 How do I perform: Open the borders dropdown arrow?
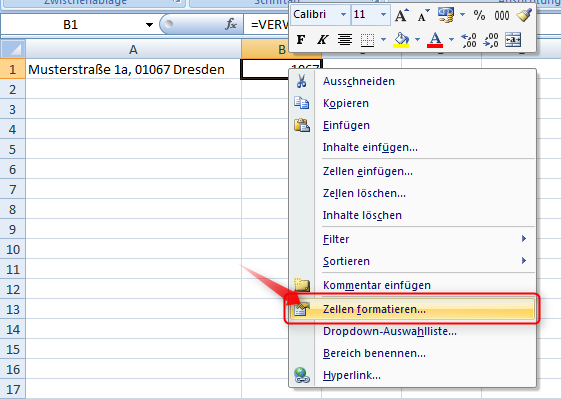click(x=383, y=39)
